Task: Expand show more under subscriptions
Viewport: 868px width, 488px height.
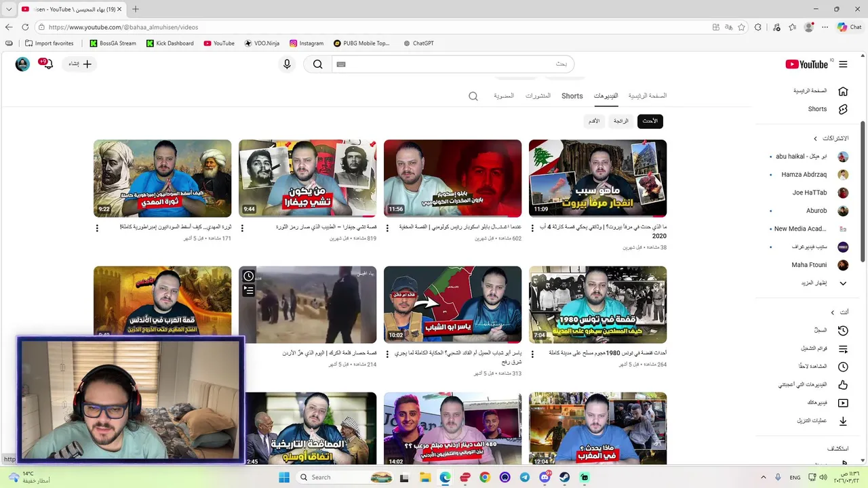Action: click(843, 283)
